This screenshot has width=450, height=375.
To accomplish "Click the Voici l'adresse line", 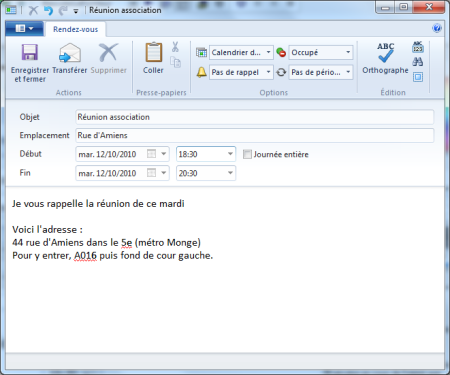I will tap(47, 230).
